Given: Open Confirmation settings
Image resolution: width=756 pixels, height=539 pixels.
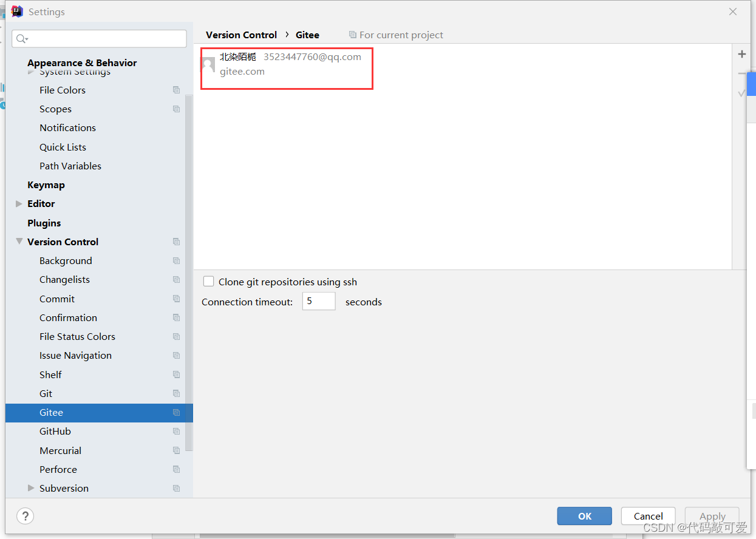Looking at the screenshot, I should [68, 317].
